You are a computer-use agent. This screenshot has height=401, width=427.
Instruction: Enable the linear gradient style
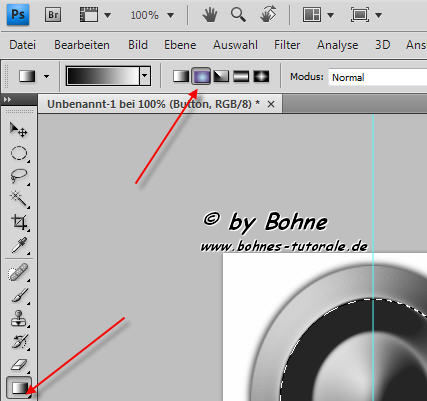(x=181, y=76)
